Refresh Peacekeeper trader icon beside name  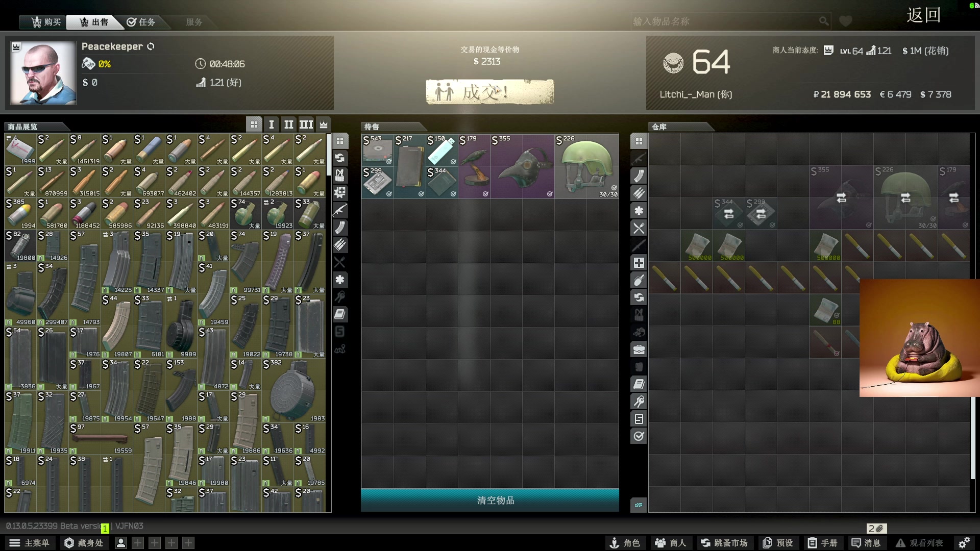(151, 46)
